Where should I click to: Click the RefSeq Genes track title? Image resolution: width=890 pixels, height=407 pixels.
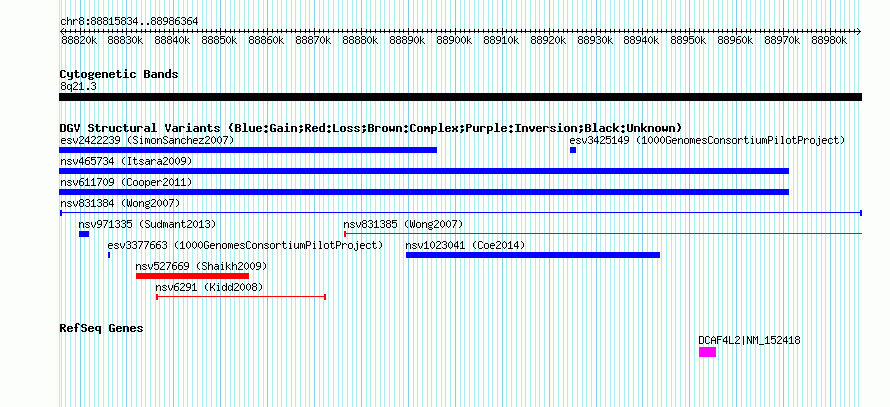(x=101, y=328)
